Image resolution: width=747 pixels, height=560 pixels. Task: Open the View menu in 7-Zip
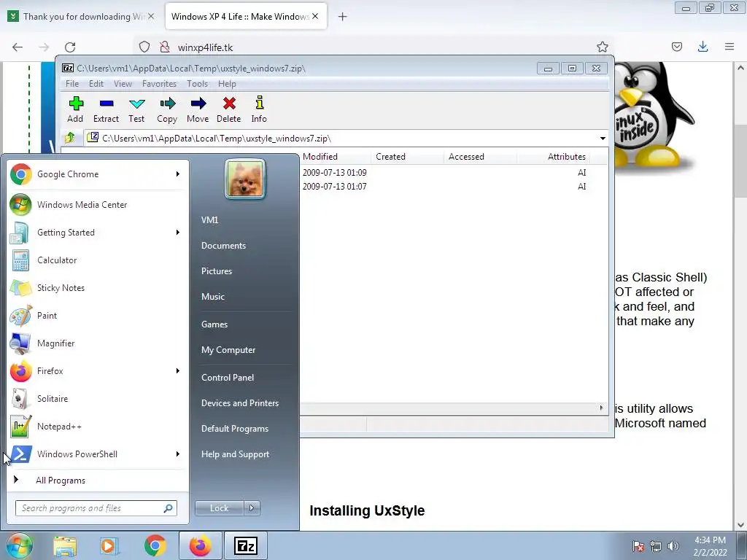[123, 84]
